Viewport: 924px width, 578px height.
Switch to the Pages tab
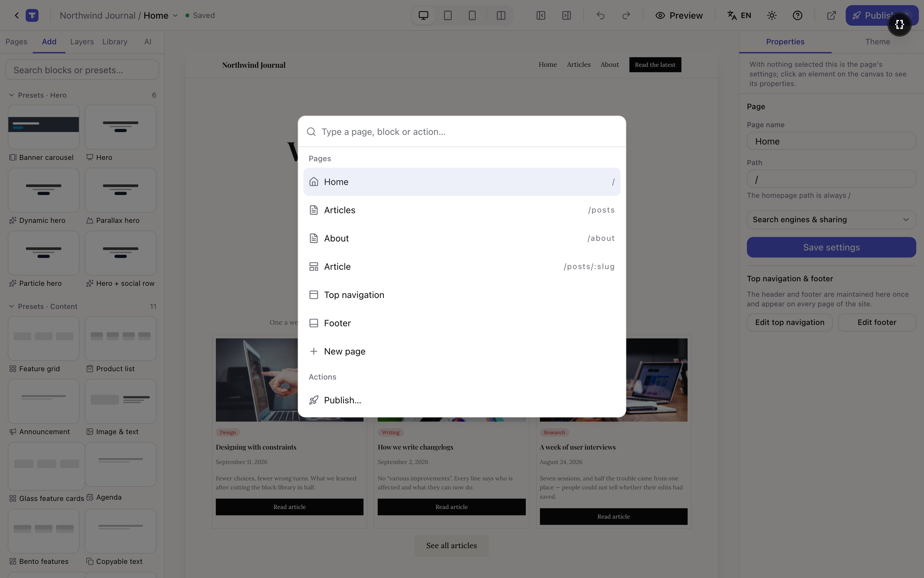pyautogui.click(x=16, y=42)
